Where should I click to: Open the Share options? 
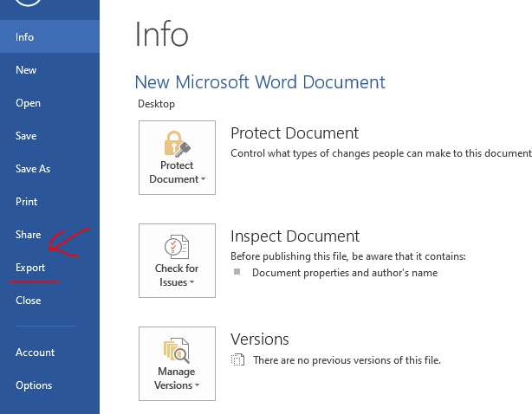click(x=49, y=235)
